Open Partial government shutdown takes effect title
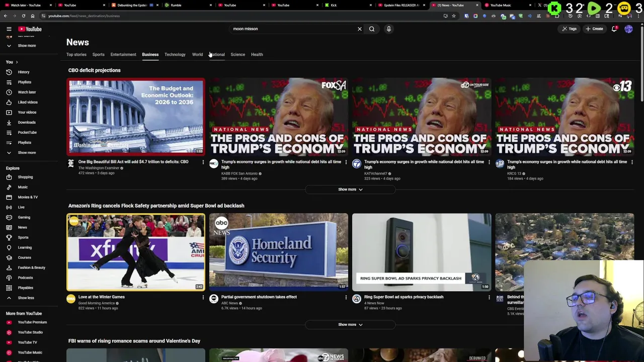This screenshot has height=362, width=644. 259,297
